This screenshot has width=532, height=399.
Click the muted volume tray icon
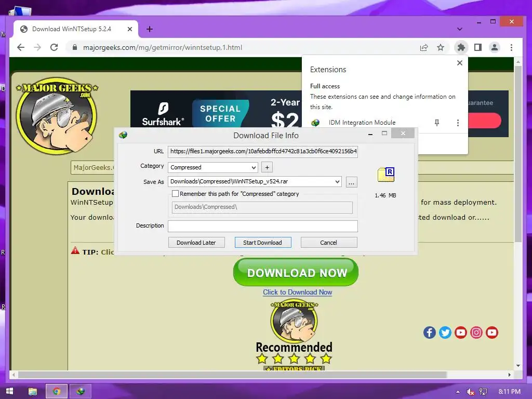coord(470,392)
